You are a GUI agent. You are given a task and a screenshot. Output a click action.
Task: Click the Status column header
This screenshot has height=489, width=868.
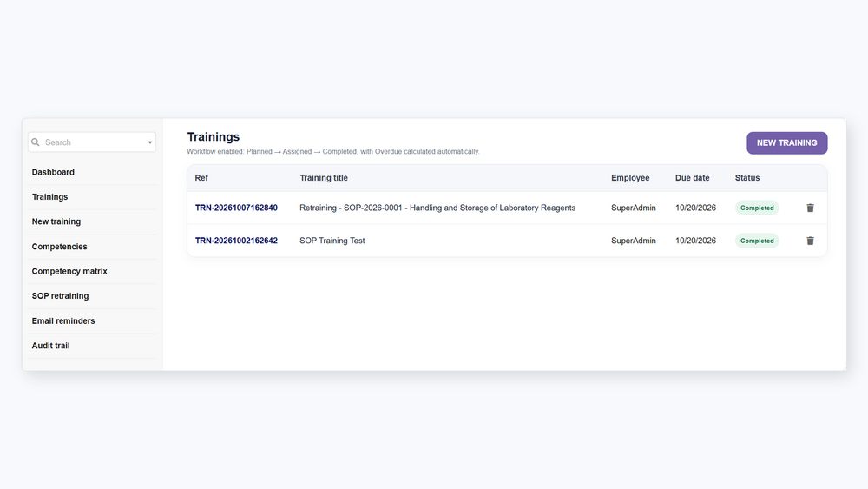point(747,178)
